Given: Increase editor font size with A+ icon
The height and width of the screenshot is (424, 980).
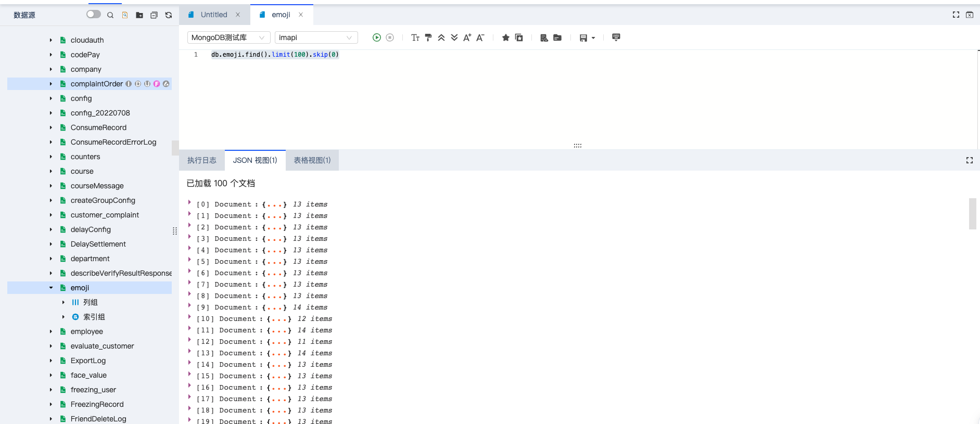Looking at the screenshot, I should click(467, 37).
